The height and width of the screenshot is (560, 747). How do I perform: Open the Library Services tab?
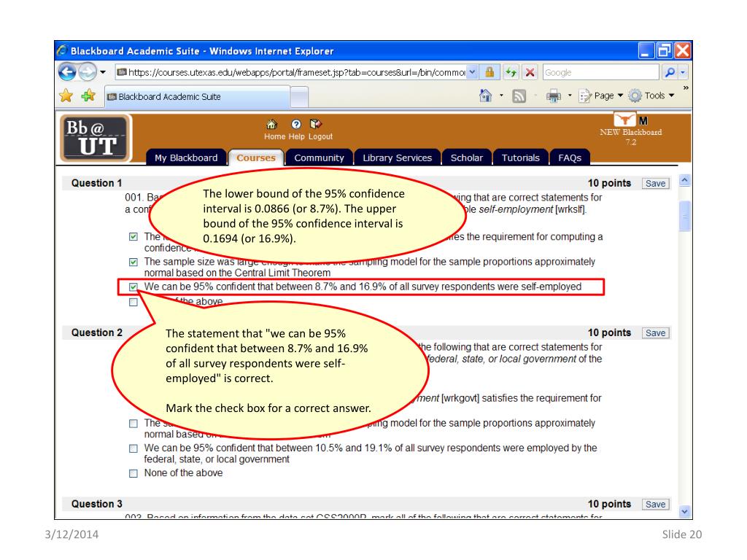(398, 157)
